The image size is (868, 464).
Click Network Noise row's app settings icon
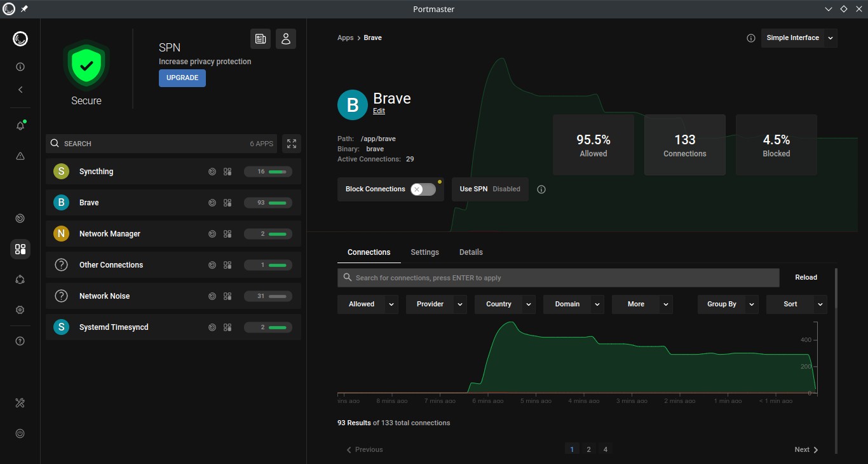click(x=227, y=296)
